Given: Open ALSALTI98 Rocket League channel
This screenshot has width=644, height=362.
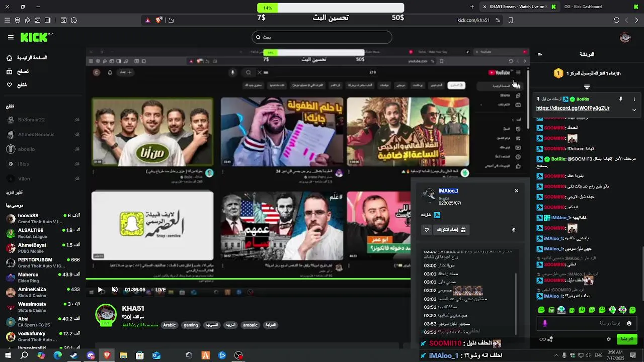Looking at the screenshot, I should tap(43, 233).
